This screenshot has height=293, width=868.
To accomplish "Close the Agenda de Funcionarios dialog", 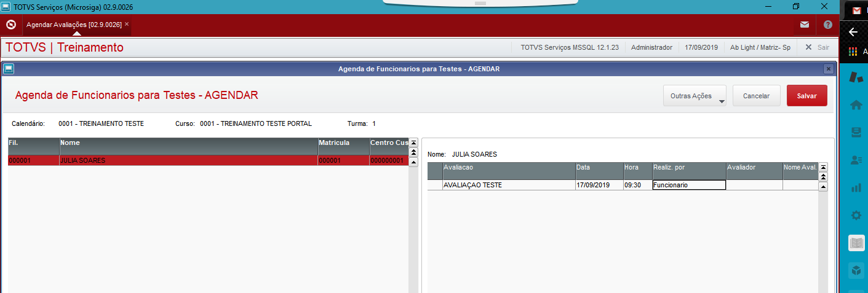I will [x=829, y=68].
